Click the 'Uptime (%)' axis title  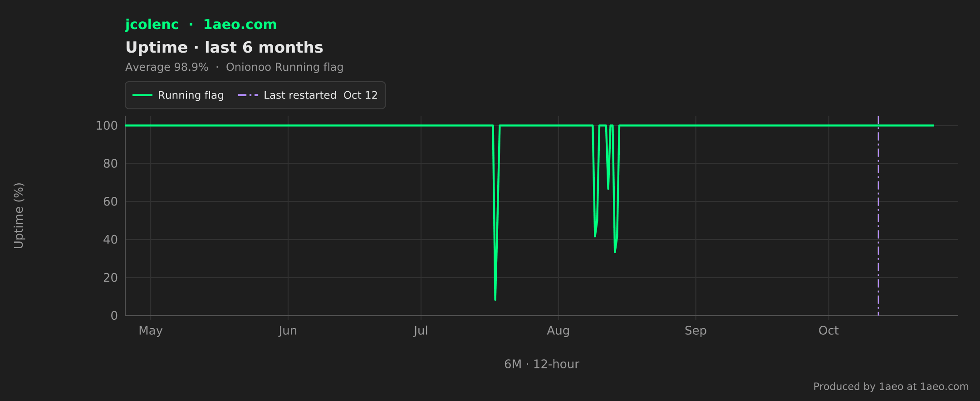19,215
